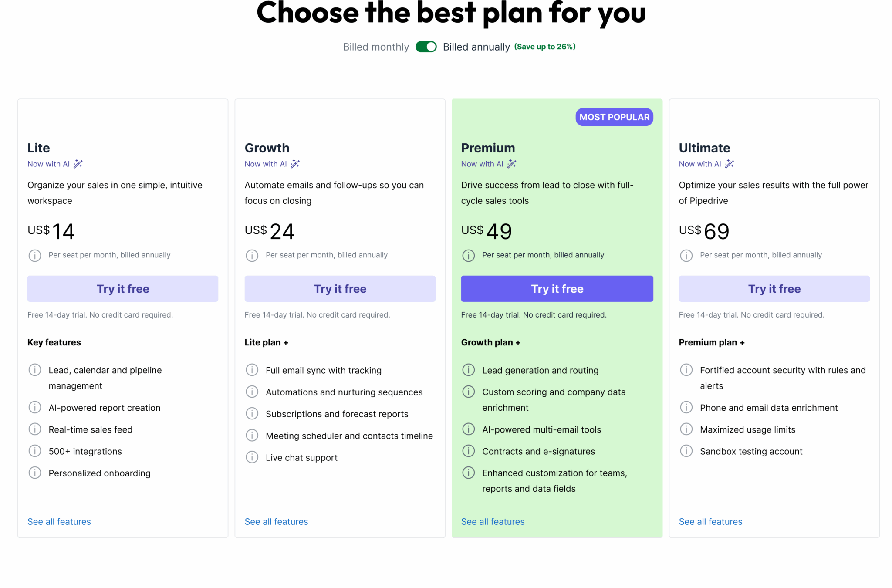The image size is (892, 588).
Task: Click the Premium plan Try it free button
Action: 557,289
